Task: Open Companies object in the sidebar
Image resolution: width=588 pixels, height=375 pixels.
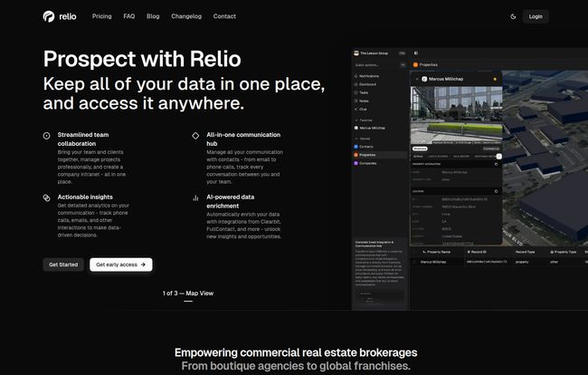Action: click(x=365, y=163)
